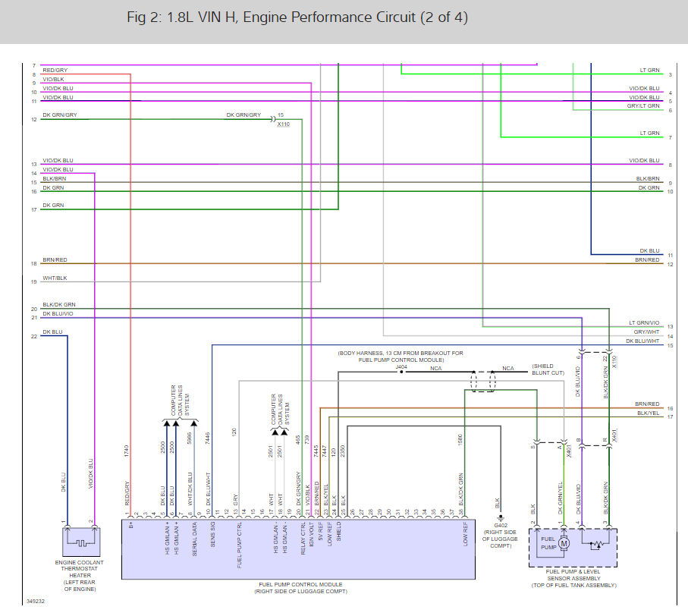Click the G402 ground symbol
This screenshot has height=616, width=688.
(x=501, y=517)
